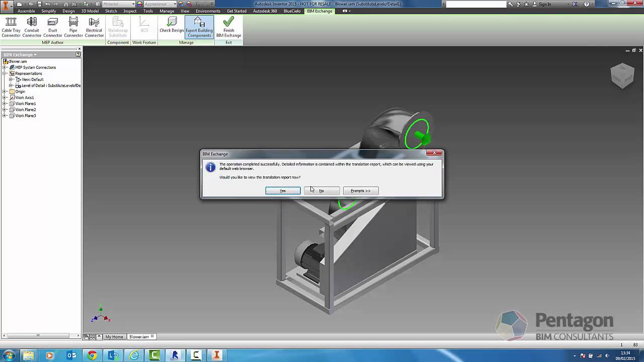Click No in BIM Exchange dialog
The image size is (644, 362).
[321, 191]
